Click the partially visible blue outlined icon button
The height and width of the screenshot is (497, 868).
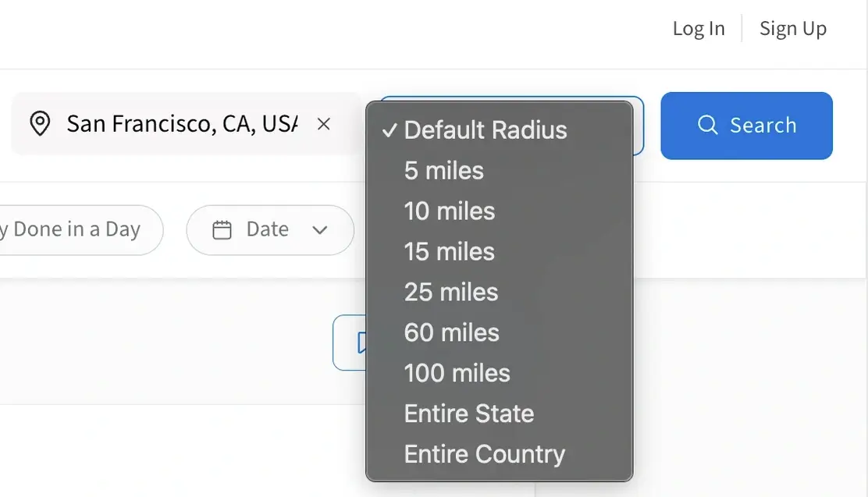[x=361, y=343]
